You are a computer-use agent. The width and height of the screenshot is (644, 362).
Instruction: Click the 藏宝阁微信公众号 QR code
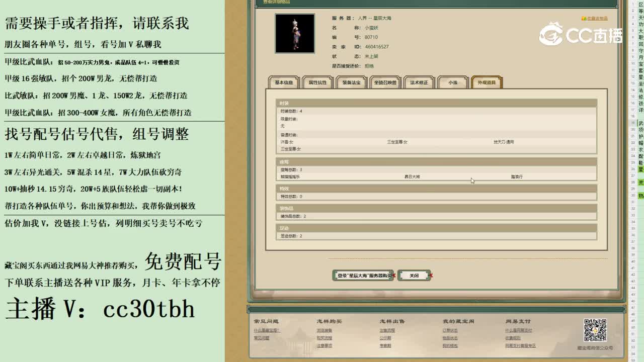tap(595, 330)
